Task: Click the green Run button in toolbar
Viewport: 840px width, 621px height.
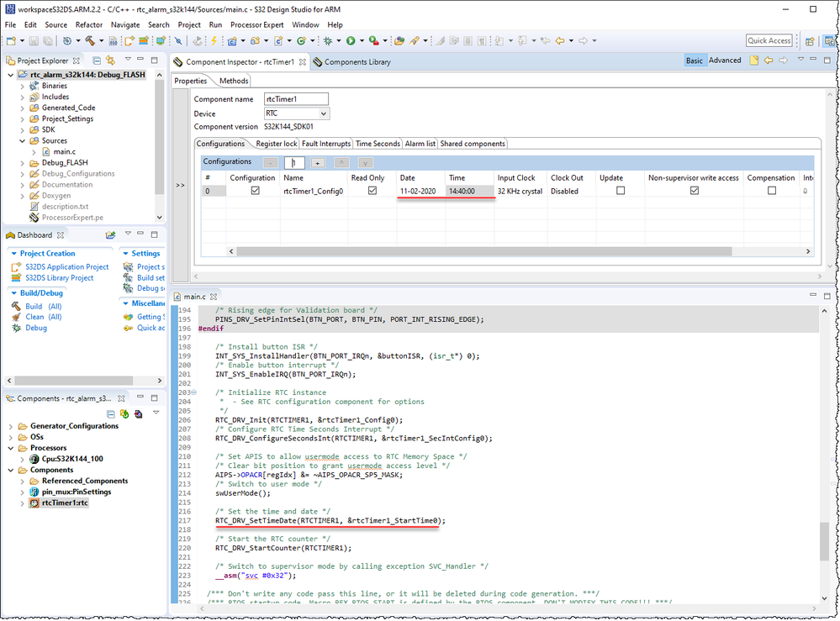Action: point(350,40)
